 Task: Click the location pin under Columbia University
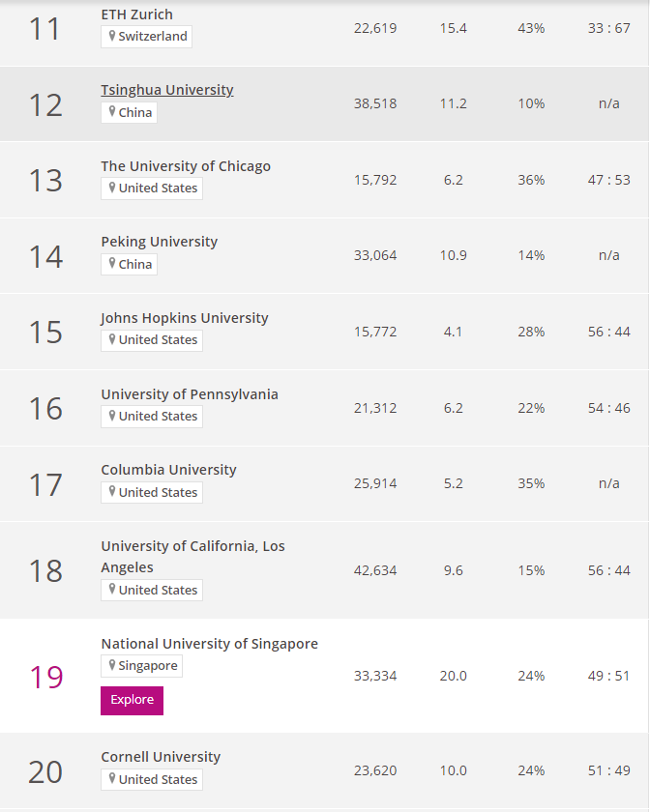point(114,492)
